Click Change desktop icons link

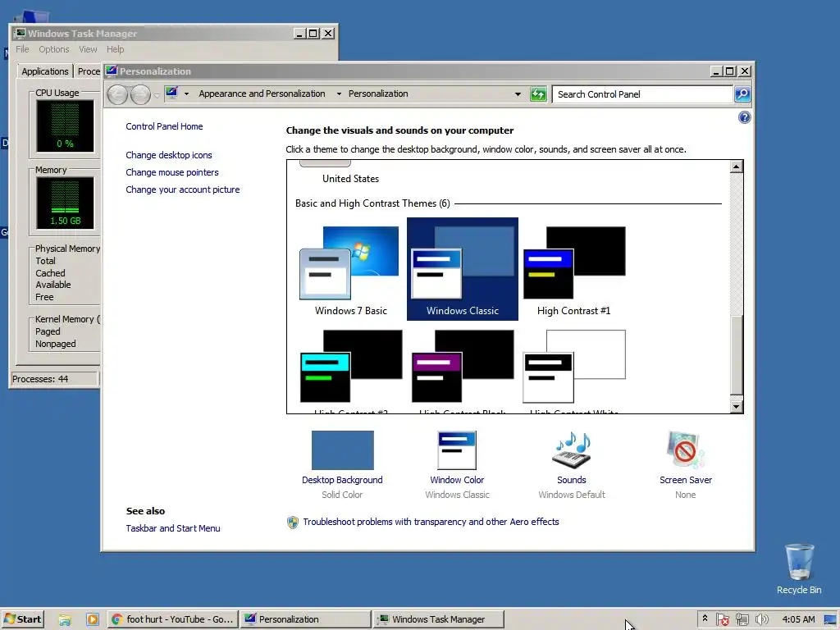[x=169, y=155]
